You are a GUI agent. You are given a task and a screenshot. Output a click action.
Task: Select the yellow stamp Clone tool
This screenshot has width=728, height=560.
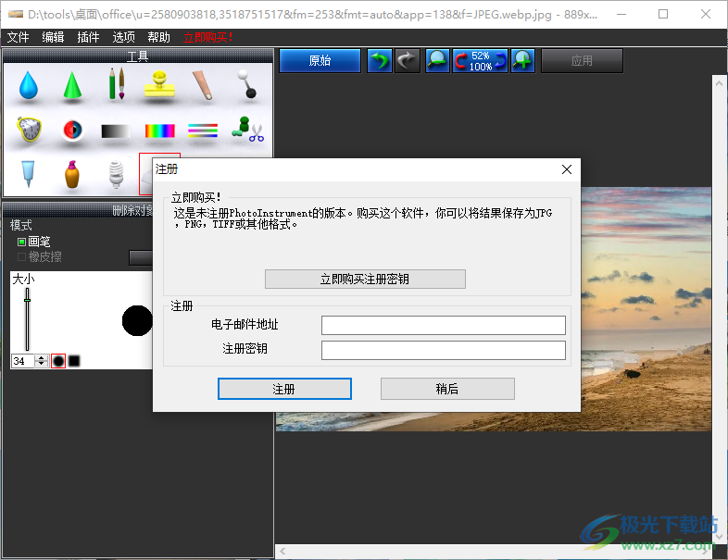(159, 84)
